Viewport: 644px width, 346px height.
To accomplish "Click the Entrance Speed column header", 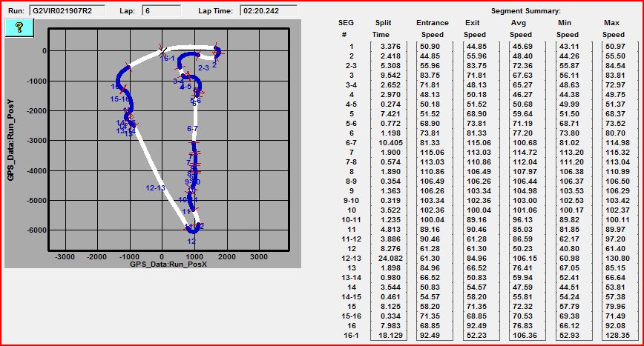I will 432,29.
